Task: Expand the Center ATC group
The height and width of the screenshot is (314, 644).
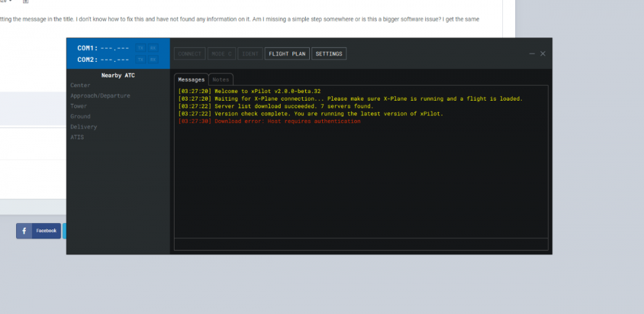Action: pos(80,85)
